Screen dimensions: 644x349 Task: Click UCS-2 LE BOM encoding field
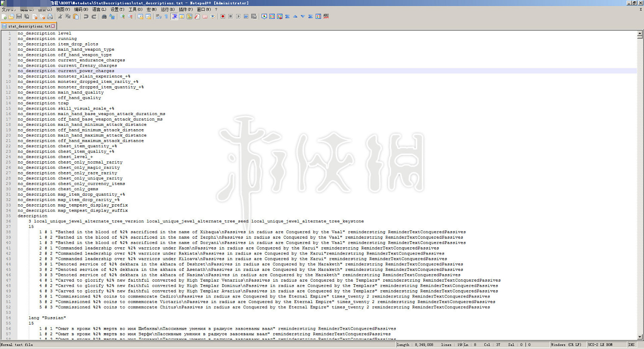tap(600, 345)
